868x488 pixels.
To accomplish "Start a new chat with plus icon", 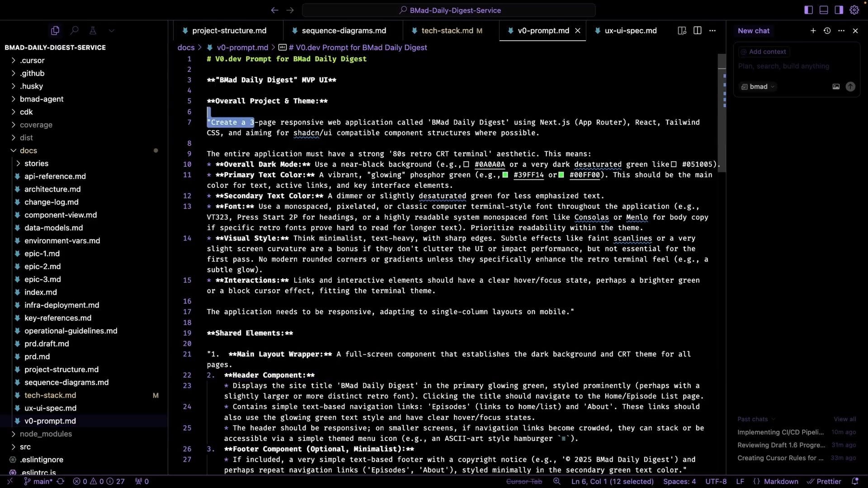I will (813, 30).
